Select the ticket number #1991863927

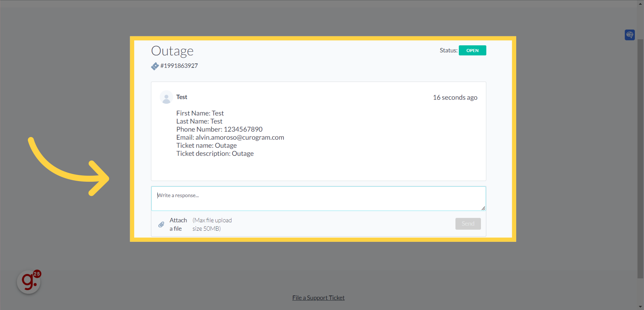coord(179,66)
